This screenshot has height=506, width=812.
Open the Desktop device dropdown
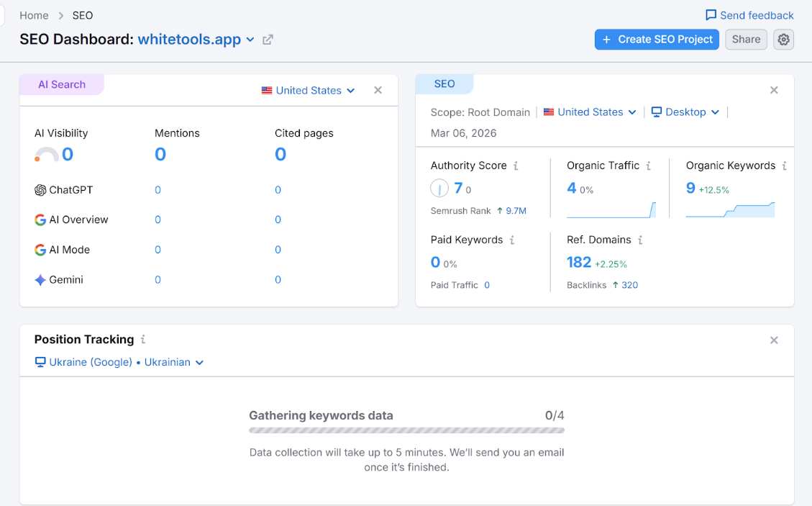(685, 112)
